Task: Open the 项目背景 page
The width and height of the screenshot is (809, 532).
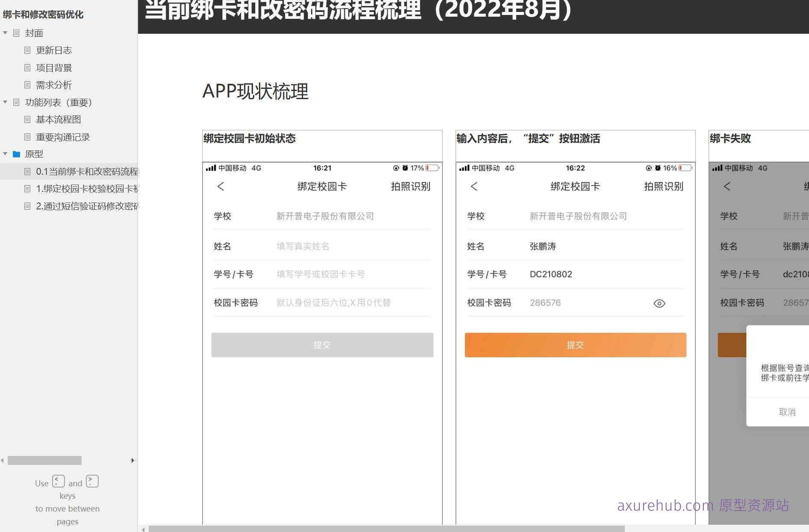Action: point(54,68)
